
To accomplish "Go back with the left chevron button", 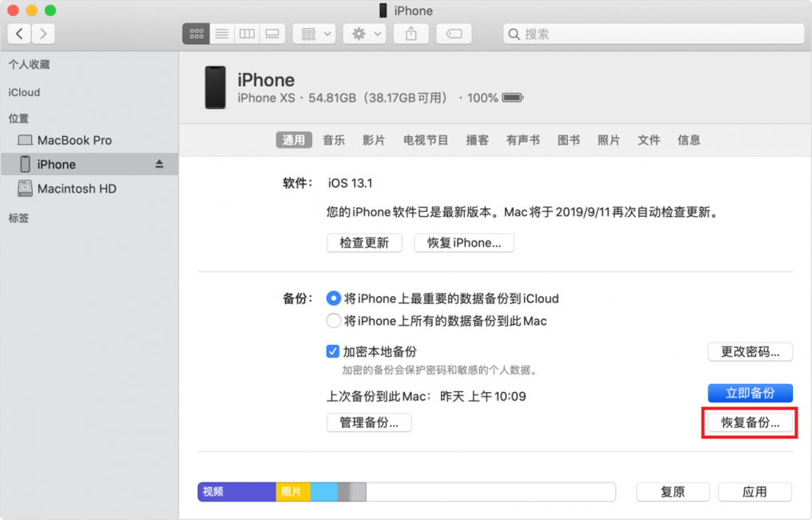I will (x=19, y=34).
